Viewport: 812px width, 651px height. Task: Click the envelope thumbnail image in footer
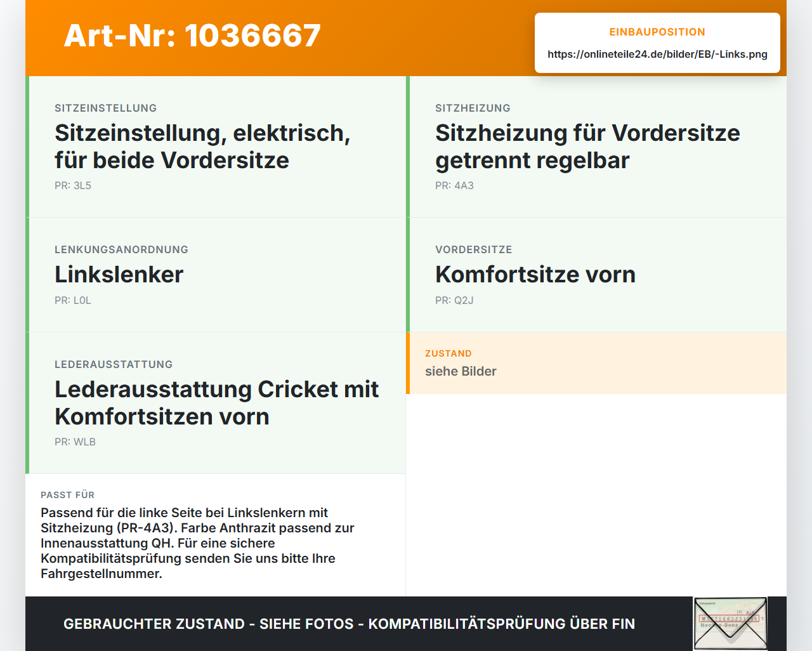(x=730, y=624)
